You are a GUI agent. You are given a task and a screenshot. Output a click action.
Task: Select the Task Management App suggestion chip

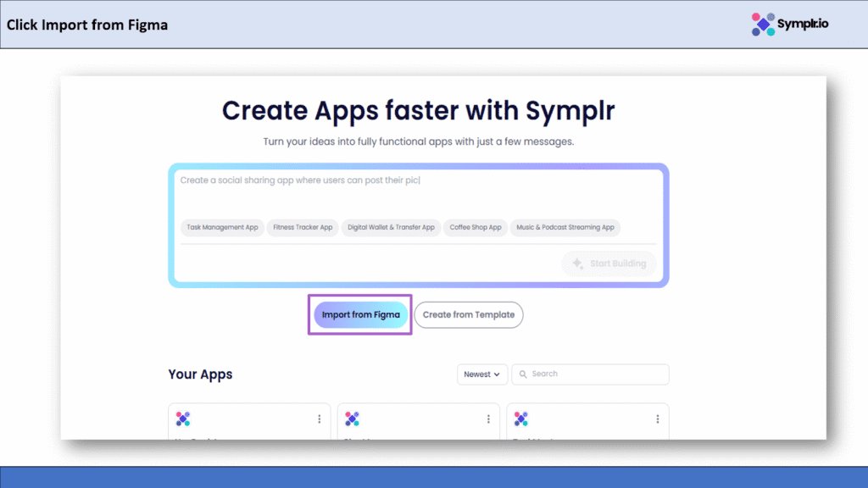[222, 227]
